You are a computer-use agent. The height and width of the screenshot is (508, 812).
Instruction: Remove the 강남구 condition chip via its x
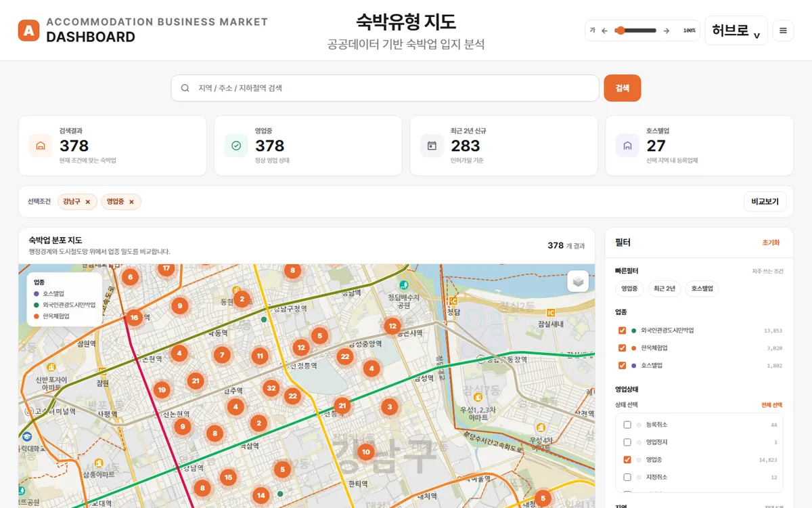[87, 202]
